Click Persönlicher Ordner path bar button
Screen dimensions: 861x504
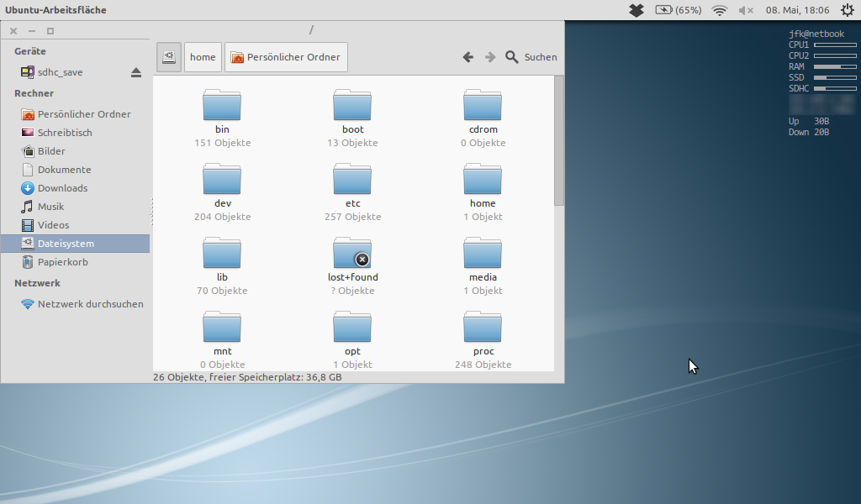286,57
